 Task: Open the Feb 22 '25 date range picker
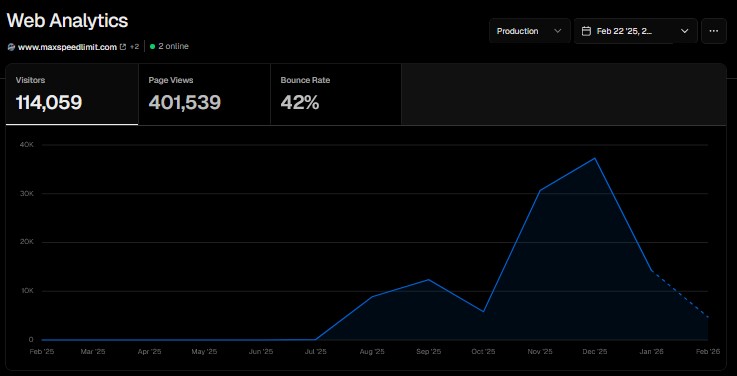pos(635,31)
